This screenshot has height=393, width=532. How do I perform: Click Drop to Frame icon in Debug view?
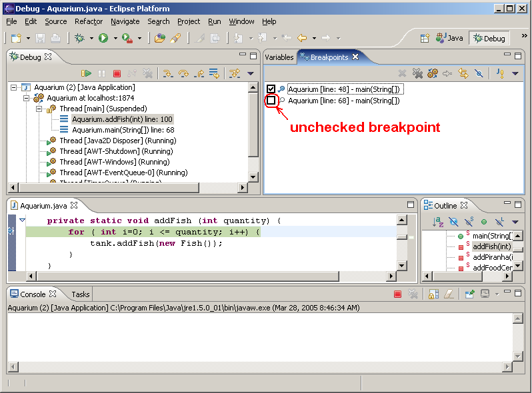click(x=214, y=73)
